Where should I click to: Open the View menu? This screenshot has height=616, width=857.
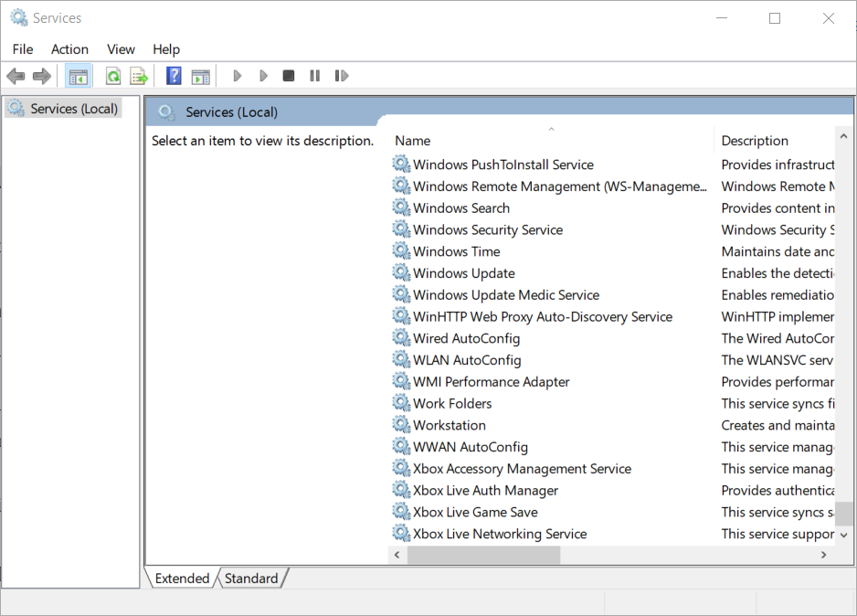[x=120, y=48]
